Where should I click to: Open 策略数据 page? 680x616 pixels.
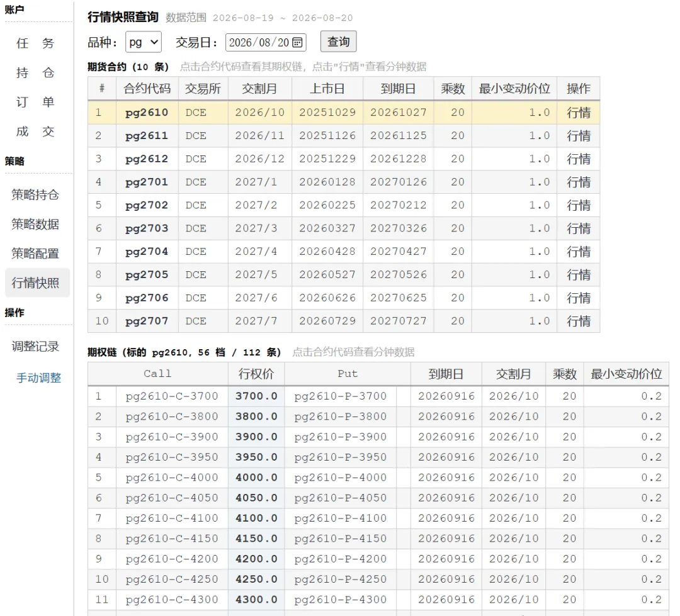click(x=35, y=224)
